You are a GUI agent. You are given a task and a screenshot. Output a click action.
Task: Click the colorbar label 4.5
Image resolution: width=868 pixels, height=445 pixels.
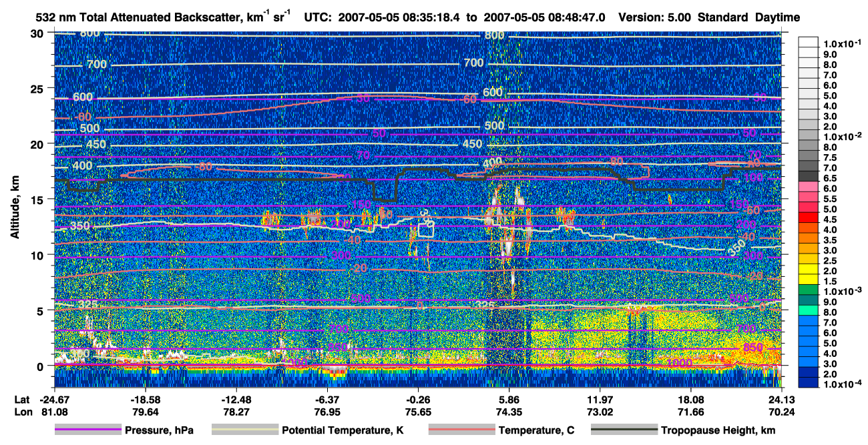click(x=829, y=220)
